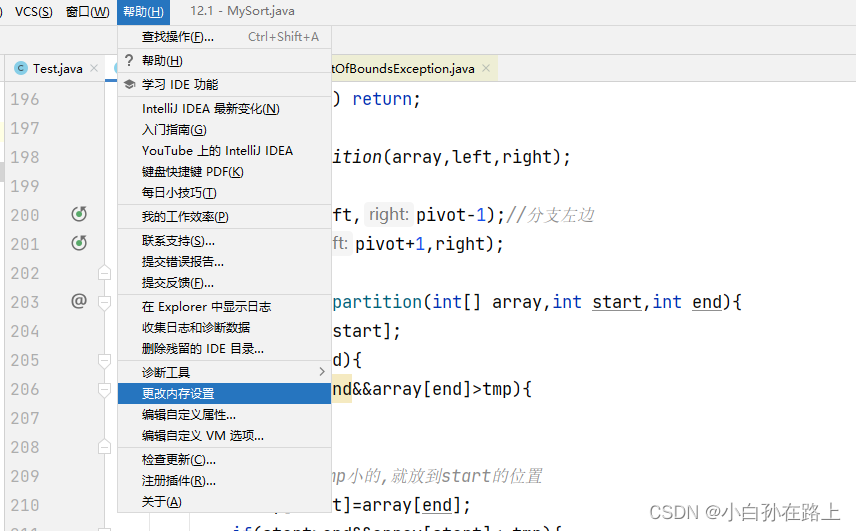Open 编辑自定义 VM 选项...
This screenshot has width=856, height=531.
pyautogui.click(x=224, y=435)
